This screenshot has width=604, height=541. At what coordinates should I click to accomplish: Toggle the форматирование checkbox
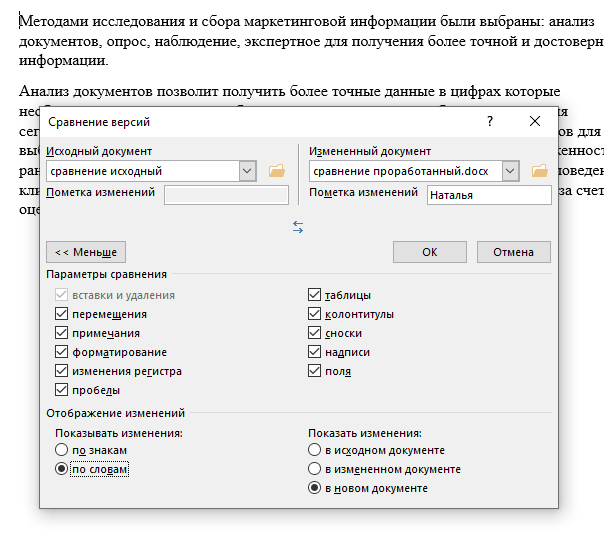[62, 352]
